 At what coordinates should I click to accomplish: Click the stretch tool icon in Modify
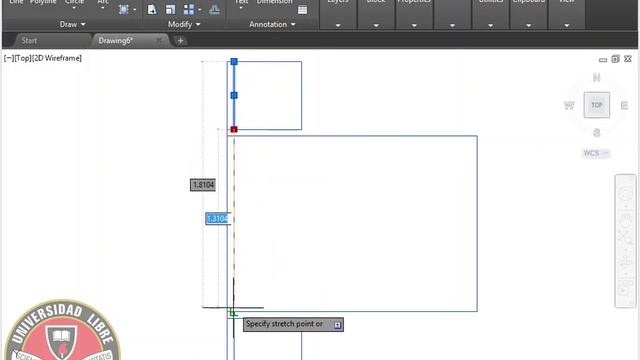152,9
